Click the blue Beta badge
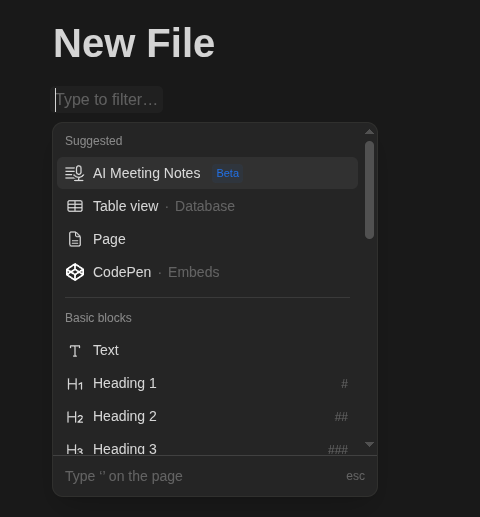The width and height of the screenshot is (480, 517). [x=228, y=173]
